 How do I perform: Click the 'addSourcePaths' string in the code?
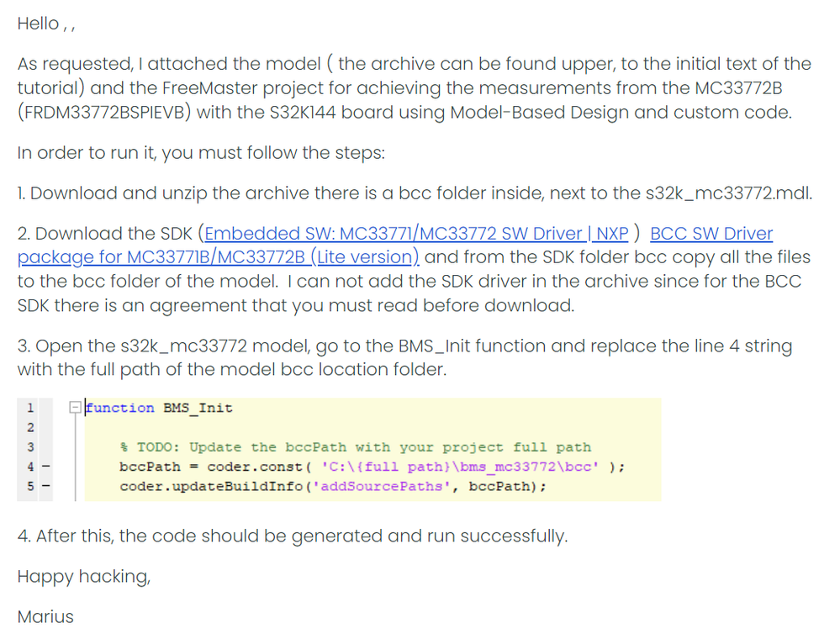pos(394,487)
